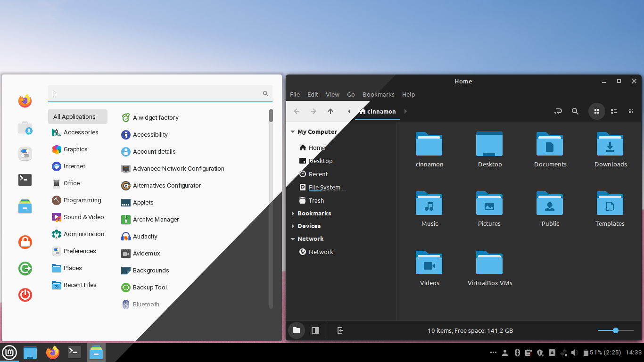The image size is (644, 362).
Task: Click the back arrow in file manager
Action: point(297,111)
